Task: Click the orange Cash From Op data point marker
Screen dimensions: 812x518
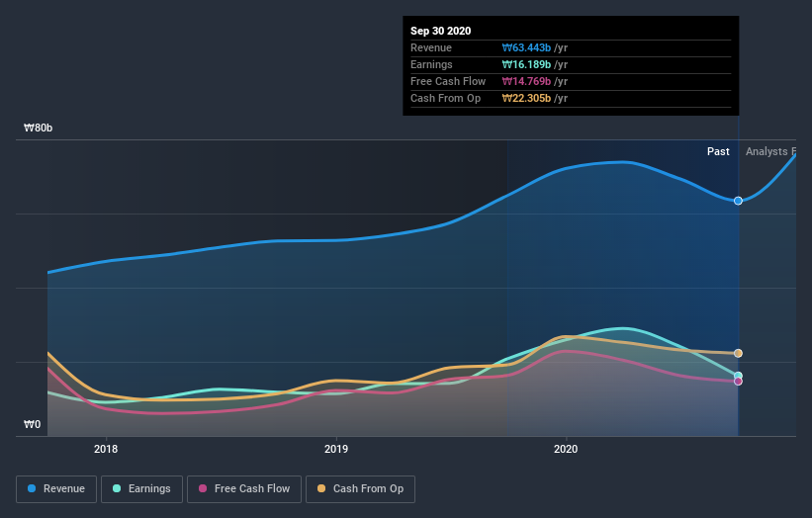Action: point(738,354)
